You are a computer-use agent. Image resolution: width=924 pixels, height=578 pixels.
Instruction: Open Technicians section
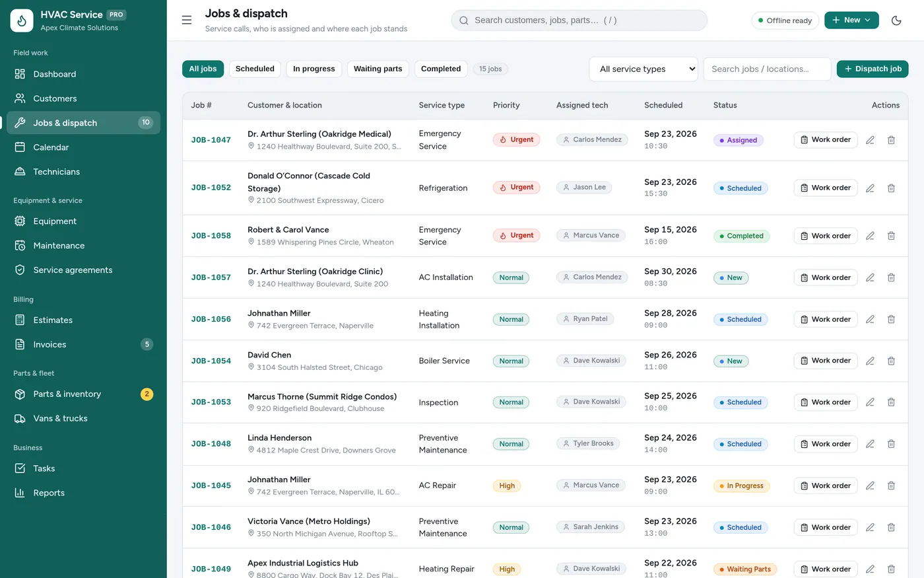[x=83, y=172]
